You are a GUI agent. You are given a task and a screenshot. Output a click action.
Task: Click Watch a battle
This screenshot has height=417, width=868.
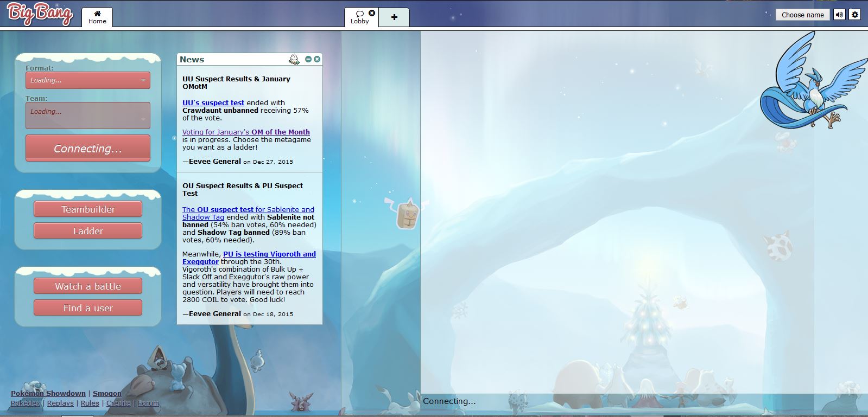(x=88, y=286)
